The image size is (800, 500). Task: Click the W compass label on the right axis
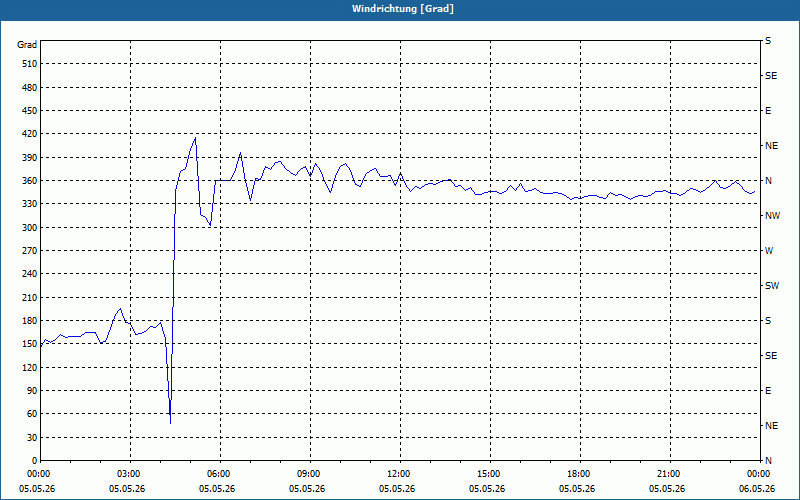click(x=769, y=251)
